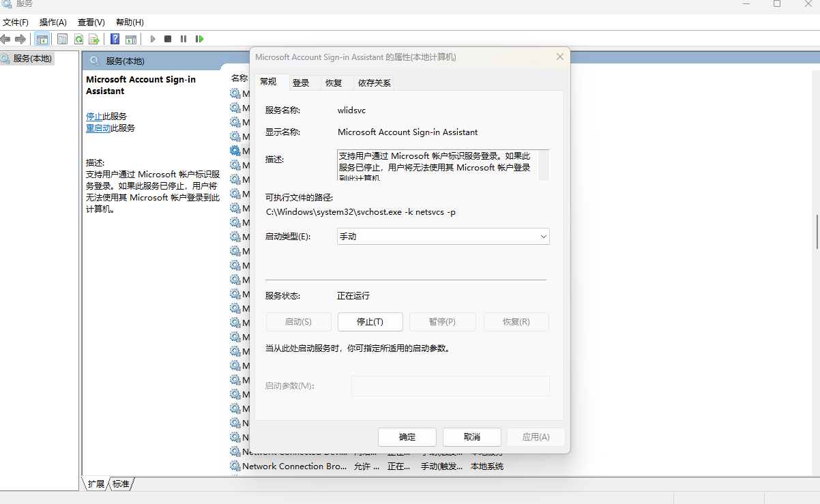Click the Services app gear icon in the title bar
This screenshot has height=504, width=820.
click(7, 4)
